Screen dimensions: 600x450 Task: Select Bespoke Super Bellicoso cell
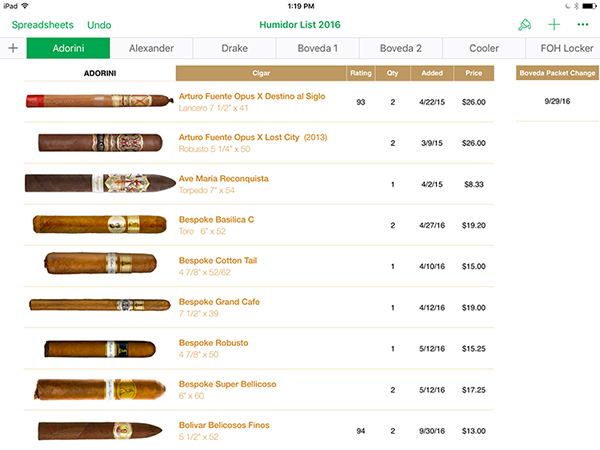pyautogui.click(x=261, y=390)
